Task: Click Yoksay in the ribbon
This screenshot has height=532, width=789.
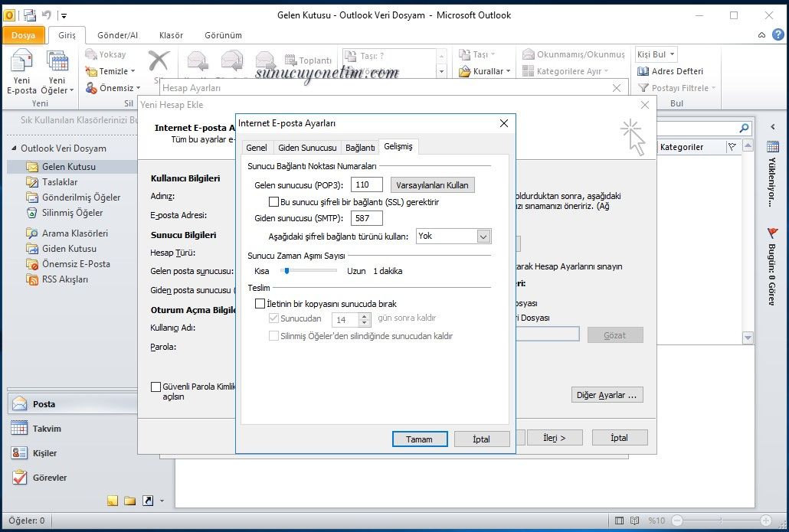Action: [x=106, y=54]
